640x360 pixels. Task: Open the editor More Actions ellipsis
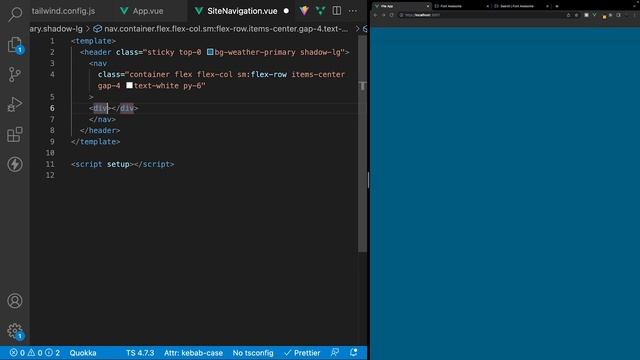pyautogui.click(x=353, y=11)
